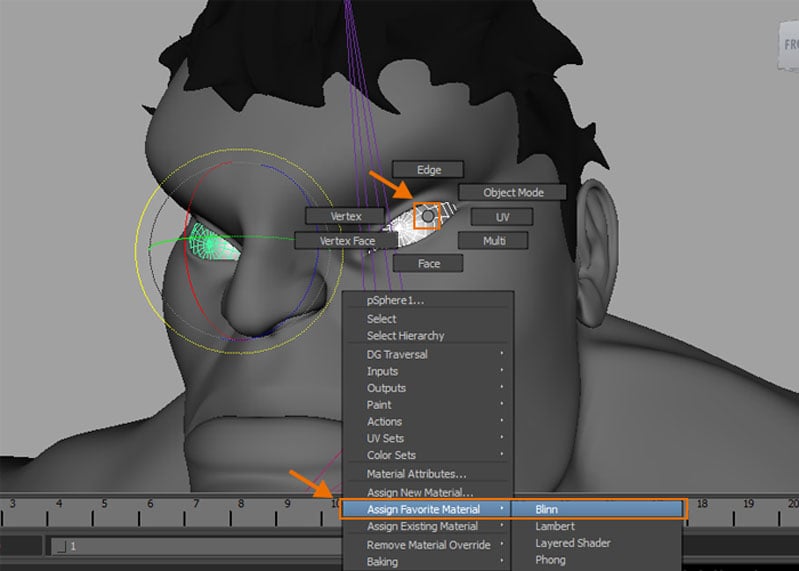
Task: Expand Color Sets submenu
Action: (x=428, y=455)
